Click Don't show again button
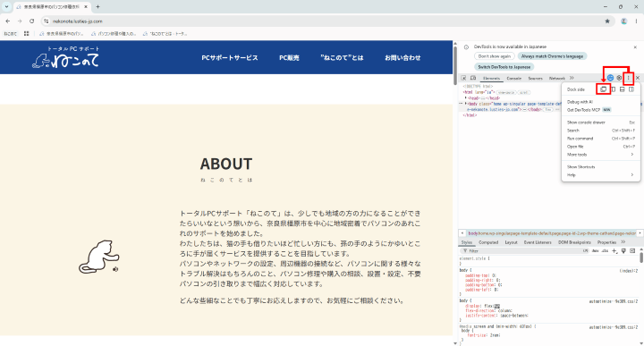 tap(495, 56)
